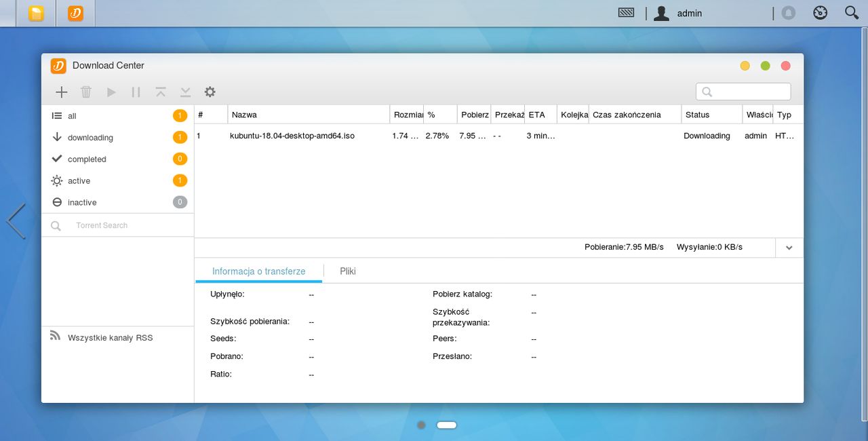Viewport: 868px width, 441px height.
Task: Show active tasks list
Action: click(x=117, y=181)
